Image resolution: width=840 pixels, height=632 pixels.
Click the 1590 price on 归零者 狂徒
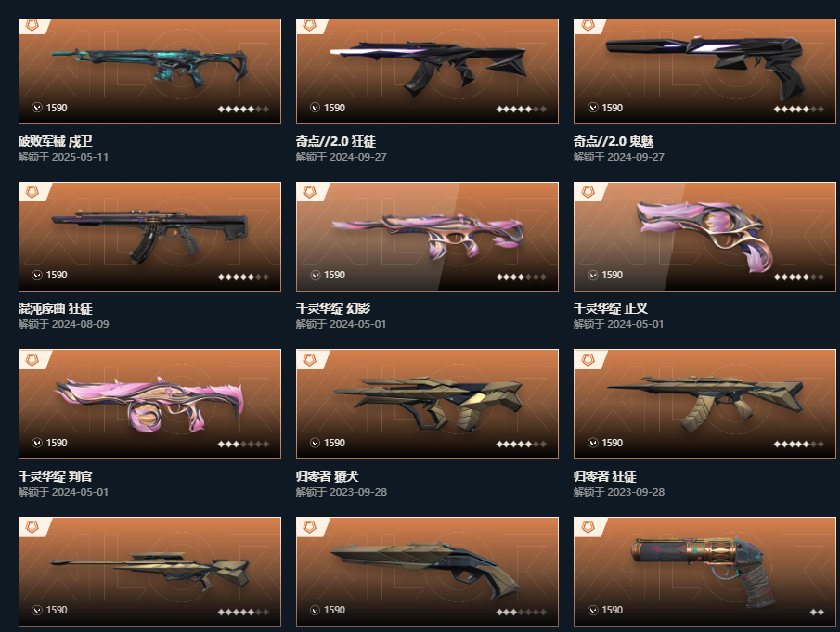(x=612, y=443)
